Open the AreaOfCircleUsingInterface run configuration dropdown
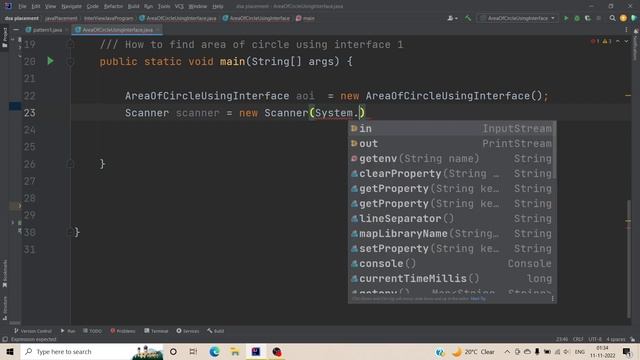Viewport: 640px width, 360px height. point(518,18)
